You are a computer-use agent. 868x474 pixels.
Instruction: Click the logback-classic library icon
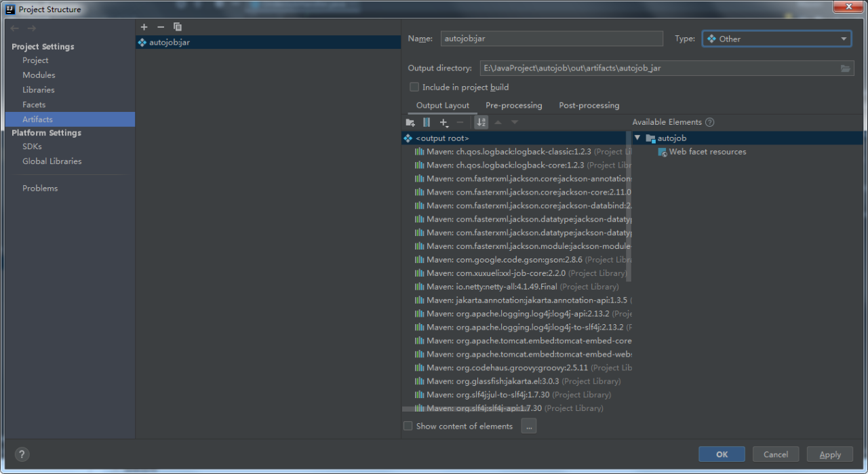point(420,152)
